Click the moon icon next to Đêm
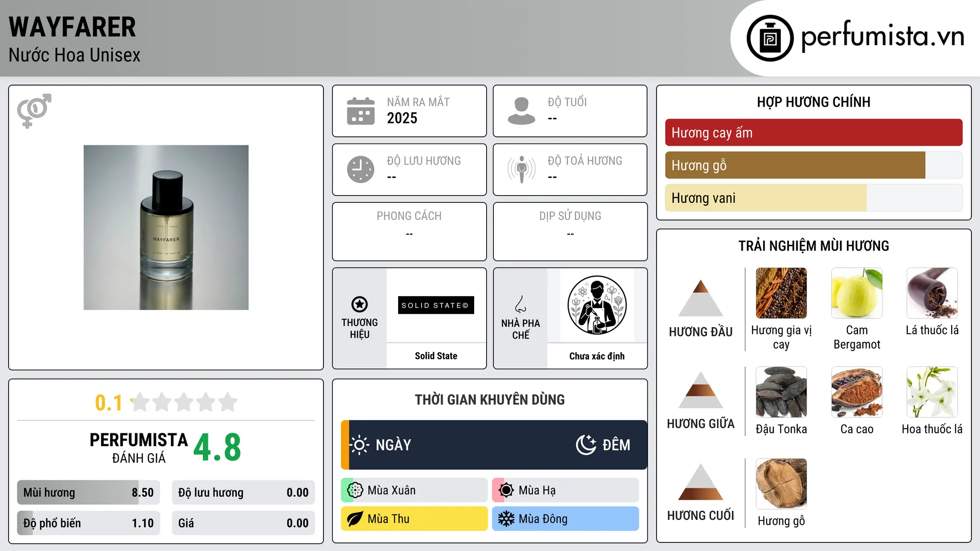The image size is (980, 551). (x=586, y=445)
